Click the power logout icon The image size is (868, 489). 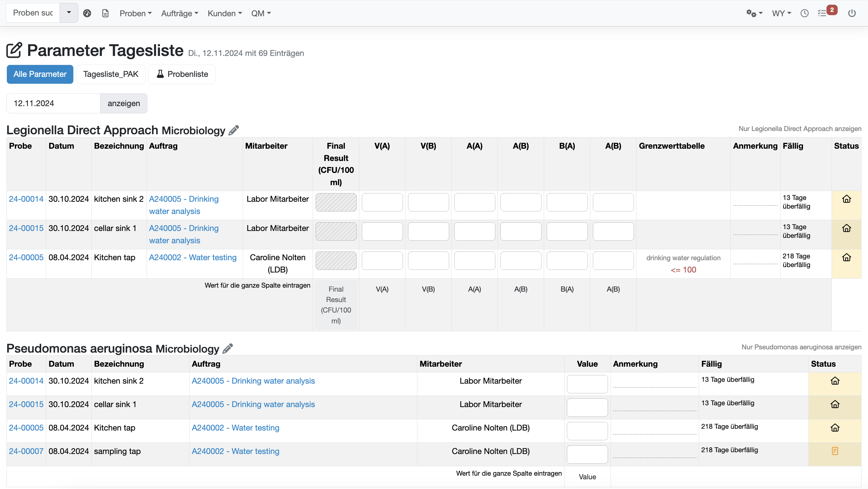click(852, 13)
